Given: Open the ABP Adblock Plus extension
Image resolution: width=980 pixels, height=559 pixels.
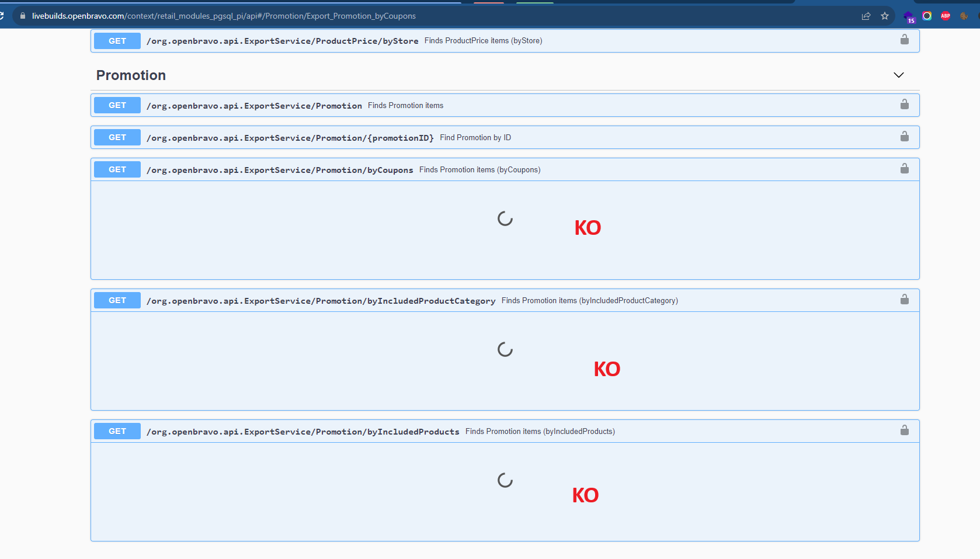Looking at the screenshot, I should [946, 16].
